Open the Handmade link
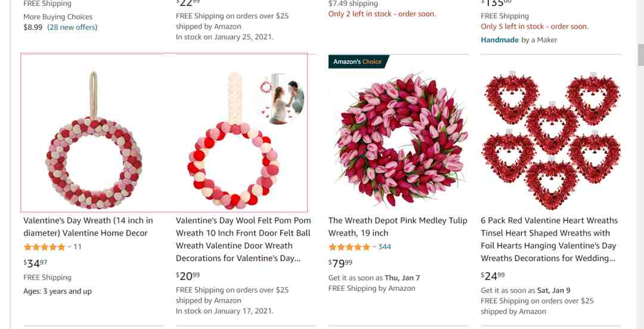Image resolution: width=644 pixels, height=329 pixels. (500, 40)
